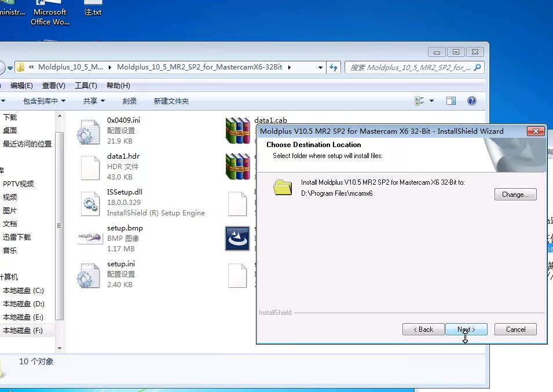553x392 pixels.
Task: Toggle the preview pane icon
Action: pos(451,101)
